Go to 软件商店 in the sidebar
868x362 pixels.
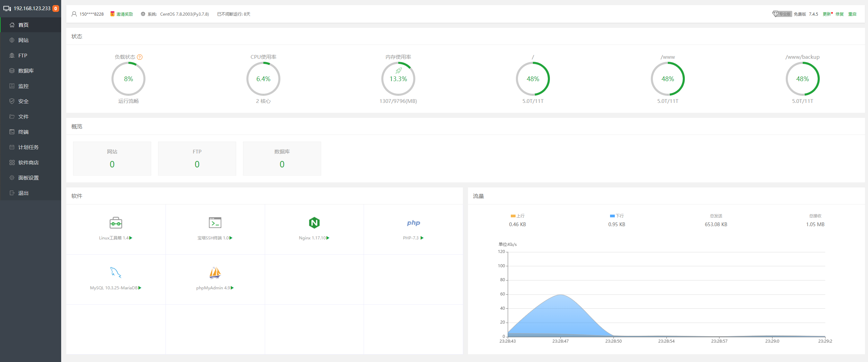coord(28,162)
